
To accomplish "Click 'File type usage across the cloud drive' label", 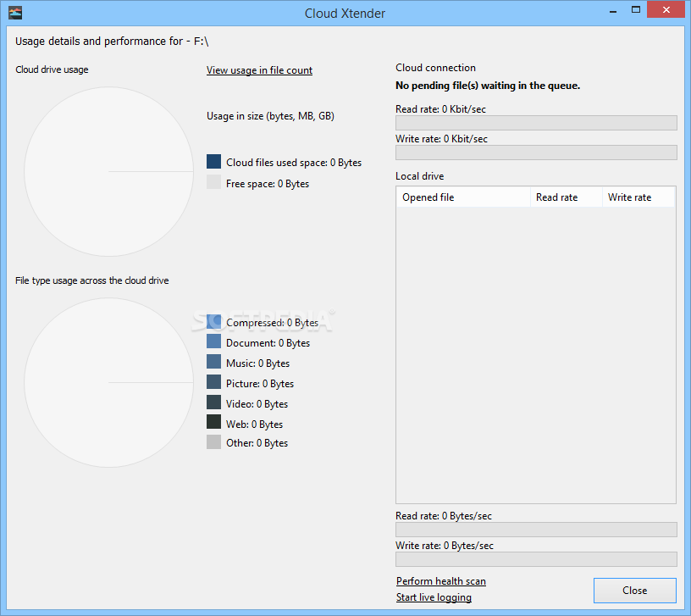I will point(91,280).
